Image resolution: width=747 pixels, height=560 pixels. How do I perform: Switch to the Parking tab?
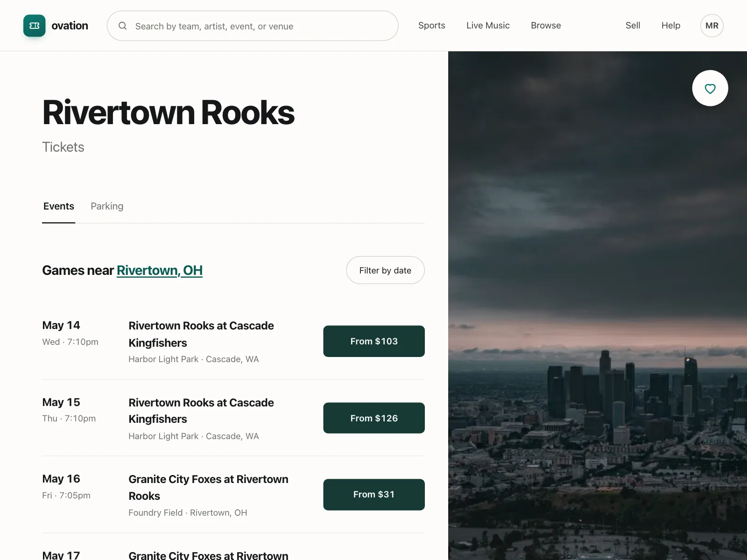coord(107,206)
